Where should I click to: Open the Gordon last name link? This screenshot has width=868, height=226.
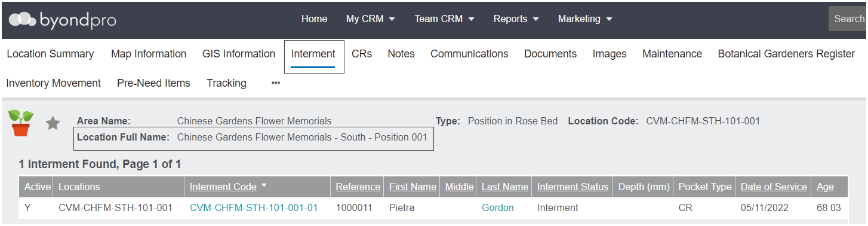pos(498,207)
